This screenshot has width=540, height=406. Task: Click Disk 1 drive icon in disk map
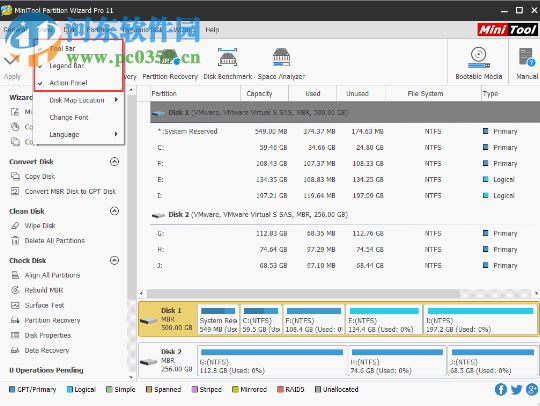pyautogui.click(x=148, y=321)
